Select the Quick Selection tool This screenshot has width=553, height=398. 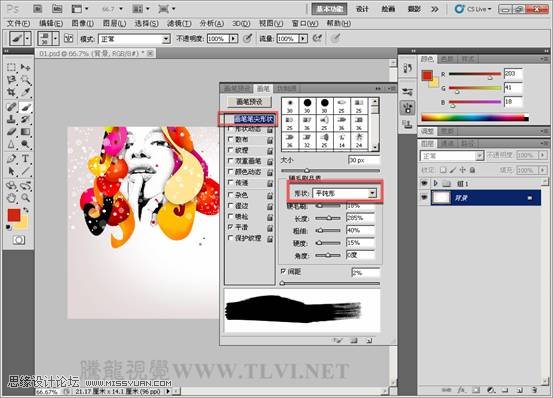pos(25,80)
